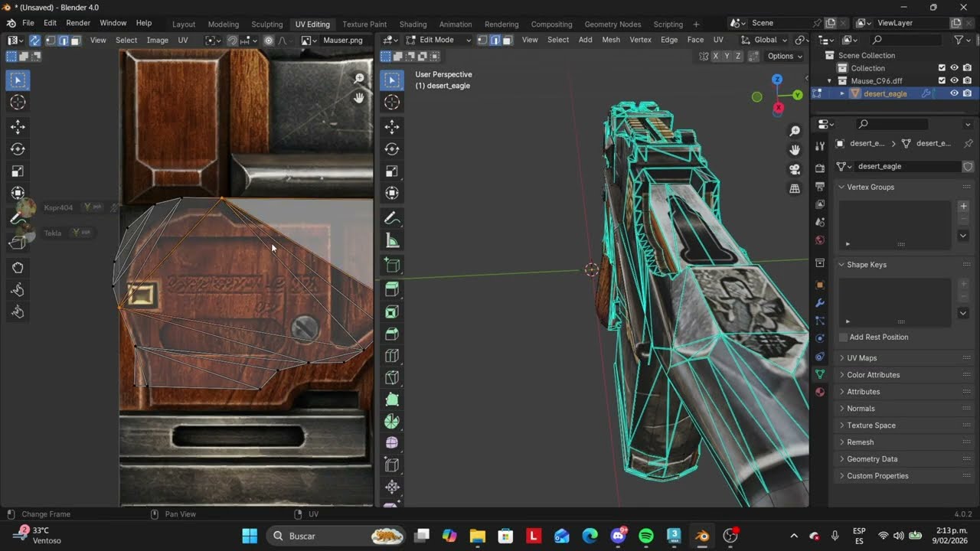980x551 pixels.
Task: Toggle the camera view icon in viewport
Action: tap(795, 169)
